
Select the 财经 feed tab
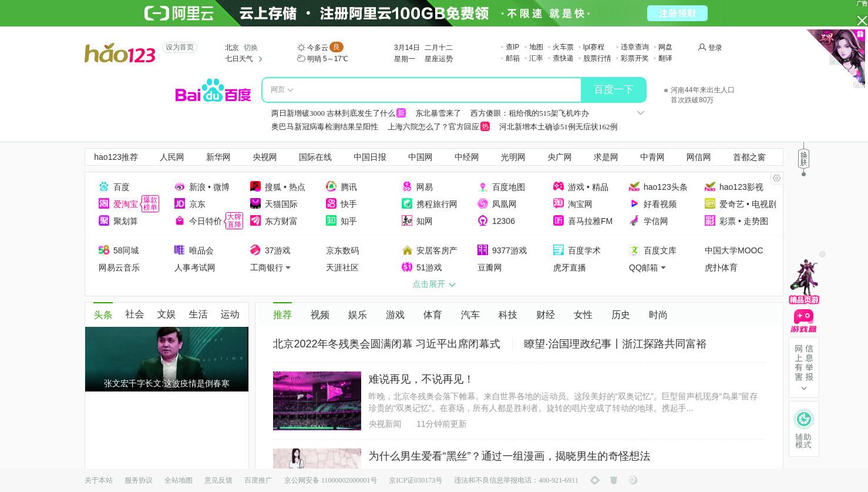point(546,315)
